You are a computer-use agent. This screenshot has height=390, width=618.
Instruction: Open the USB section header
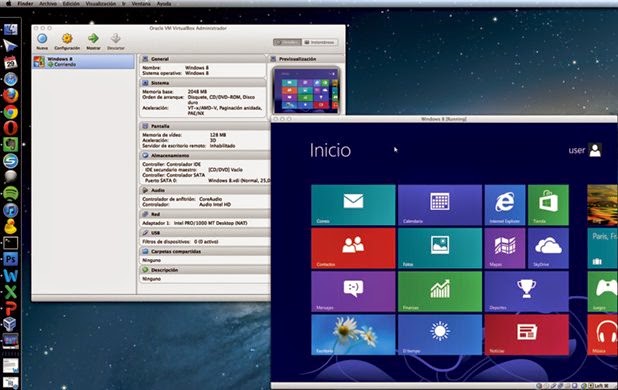tap(205, 233)
